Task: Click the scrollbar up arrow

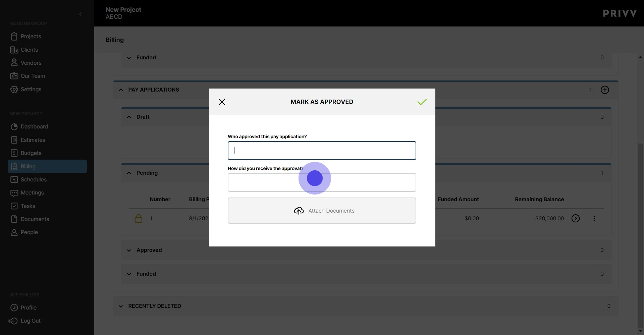Action: tap(640, 57)
